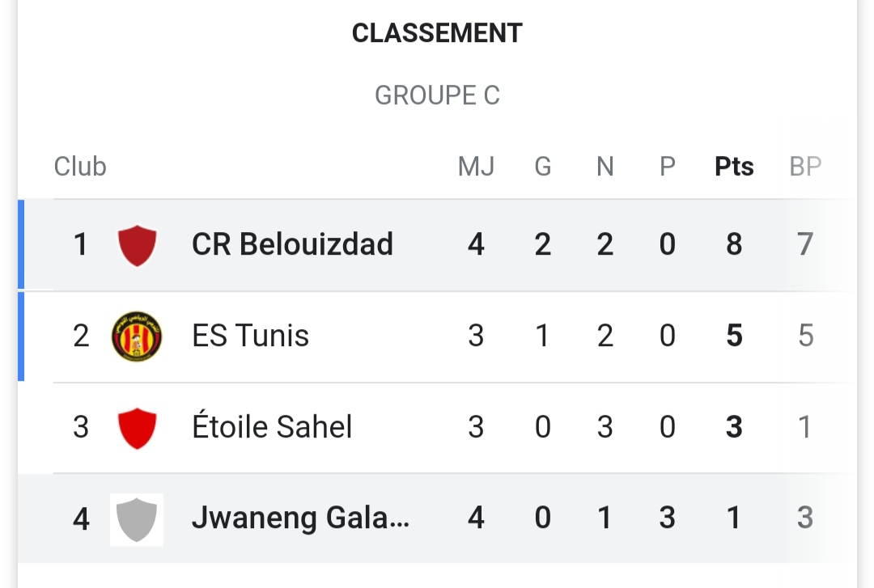Click the Étoile Sahel red shield crest
The width and height of the screenshot is (874, 588).
tap(137, 428)
